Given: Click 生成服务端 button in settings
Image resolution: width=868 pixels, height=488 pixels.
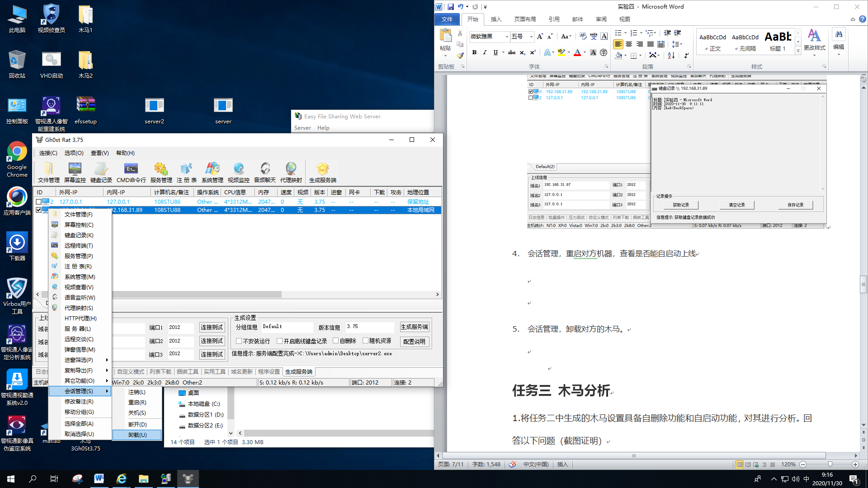Looking at the screenshot, I should tap(414, 327).
